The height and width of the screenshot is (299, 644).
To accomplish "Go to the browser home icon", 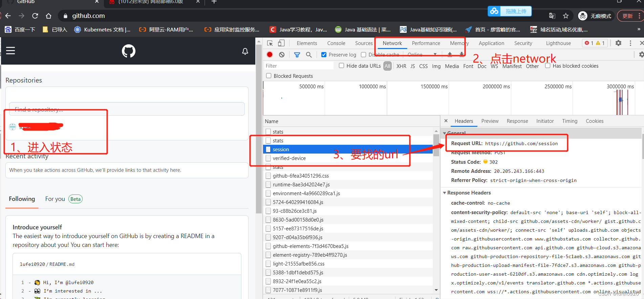I will pyautogui.click(x=48, y=16).
